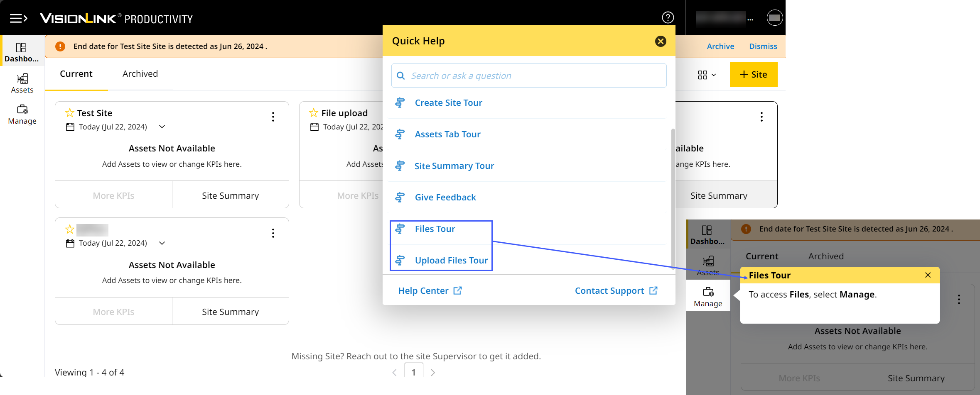The image size is (980, 395).
Task: Expand the Test Site date dropdown
Action: pos(162,127)
